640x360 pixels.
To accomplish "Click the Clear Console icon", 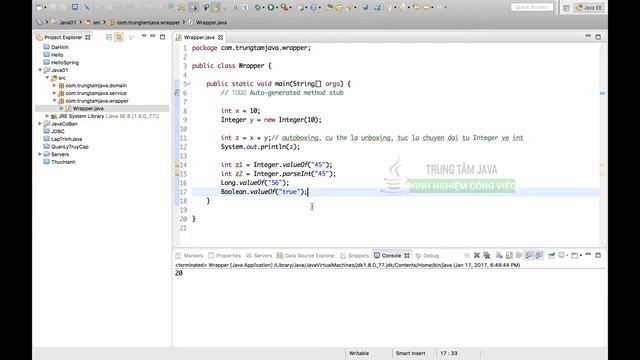I will pyautogui.click(x=499, y=256).
